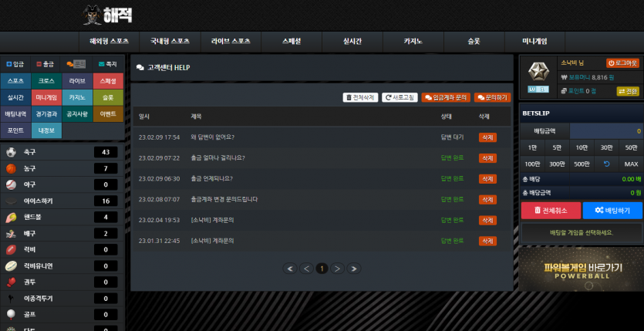Viewport: 644px width, 331px height.
Task: Click the user level star badge
Action: pos(538,73)
